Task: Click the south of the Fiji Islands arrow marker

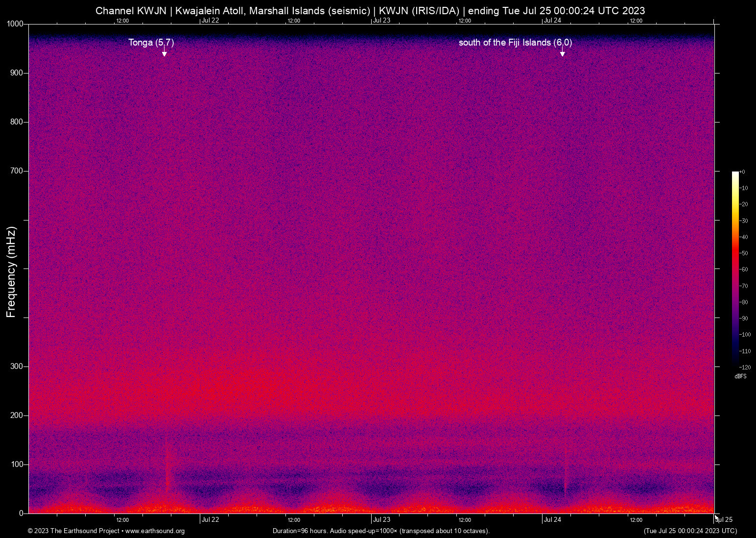Action: [562, 52]
